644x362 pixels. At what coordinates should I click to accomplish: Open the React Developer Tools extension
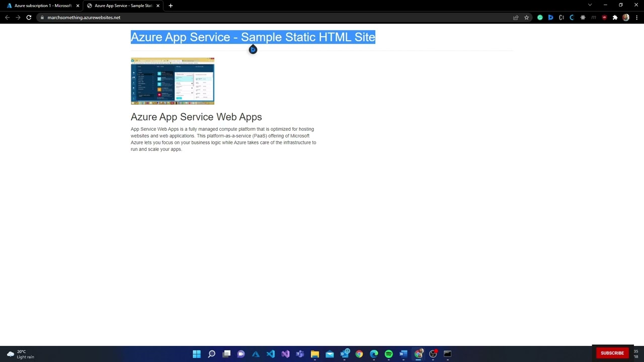pos(583,18)
